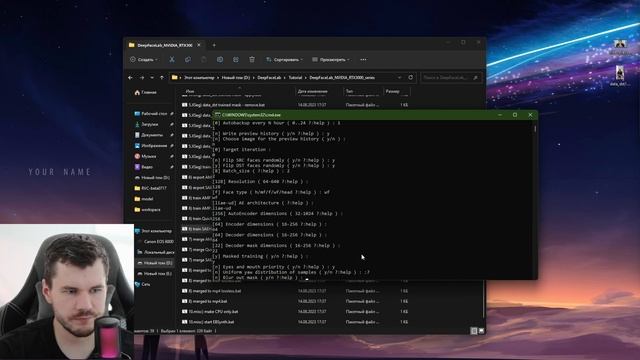640x360 pixels.
Task: Open the second desktop icon at right edge
Action: 620,76
